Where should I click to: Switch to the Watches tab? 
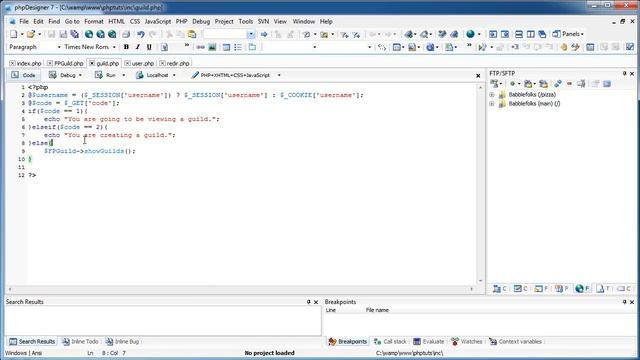point(467,342)
